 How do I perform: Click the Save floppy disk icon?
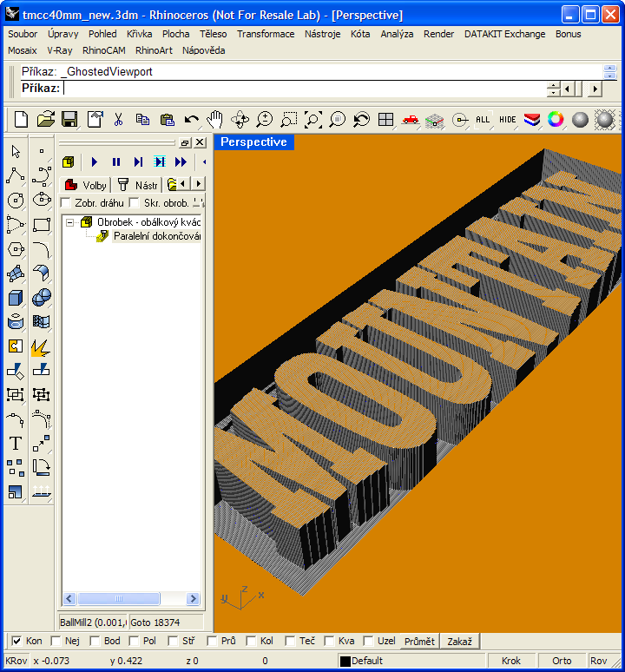[x=69, y=120]
